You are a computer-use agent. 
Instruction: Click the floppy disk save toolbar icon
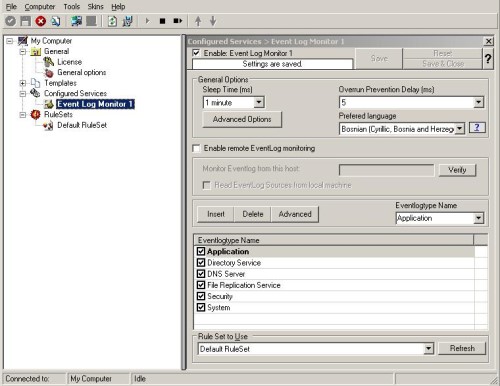pos(25,21)
